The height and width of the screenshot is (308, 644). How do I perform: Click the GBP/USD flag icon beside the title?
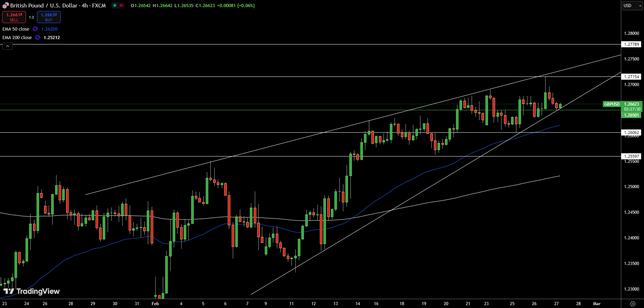(5, 5)
